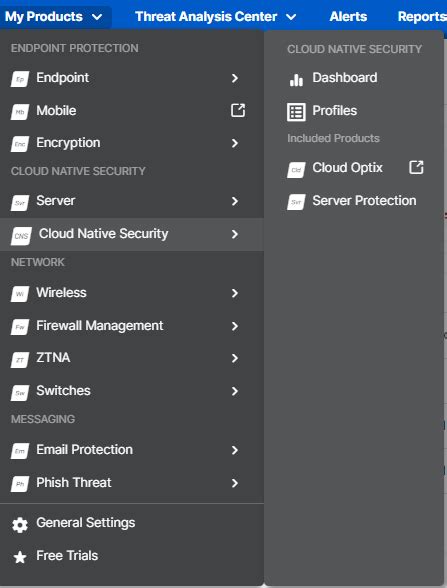
Task: Click the General Settings gear icon
Action: tap(20, 525)
